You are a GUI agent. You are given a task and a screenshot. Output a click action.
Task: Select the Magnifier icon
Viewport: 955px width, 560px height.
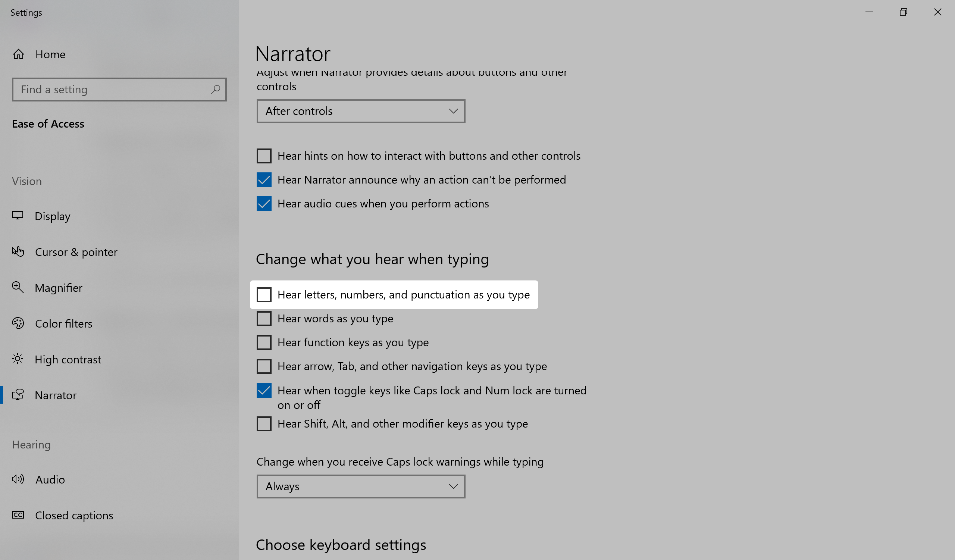click(18, 288)
